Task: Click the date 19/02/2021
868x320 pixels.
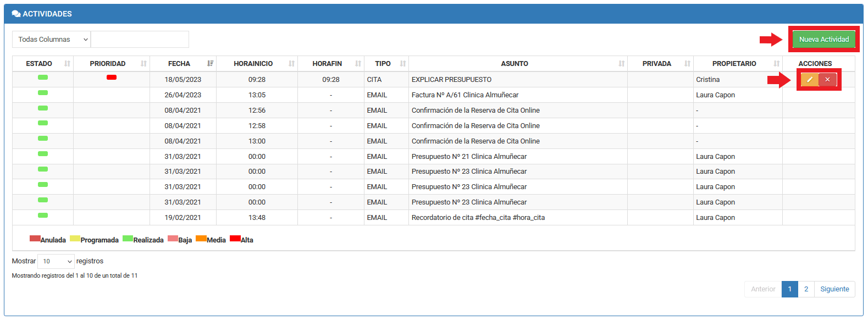Action: 183,218
